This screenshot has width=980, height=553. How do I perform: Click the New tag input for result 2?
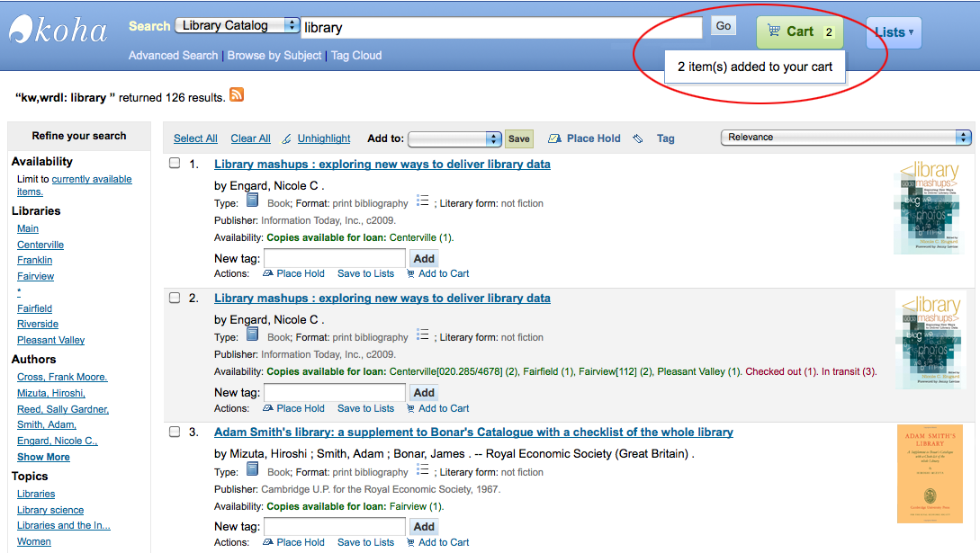coord(335,393)
